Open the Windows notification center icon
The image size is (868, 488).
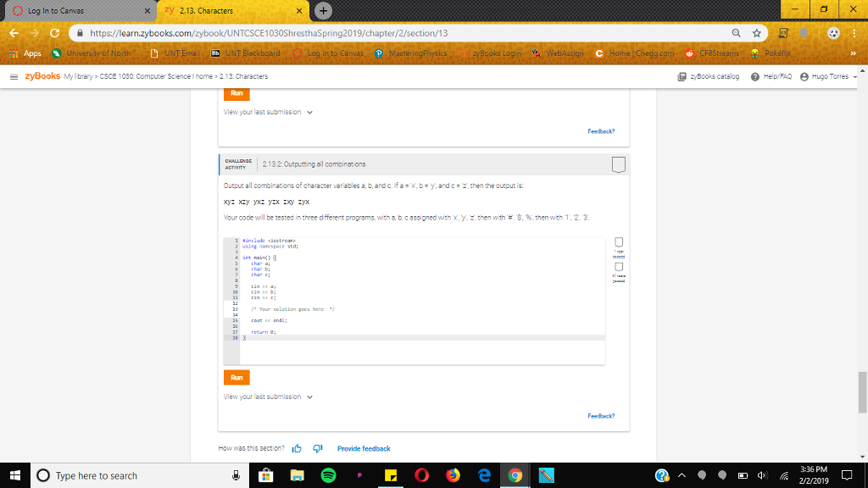847,475
